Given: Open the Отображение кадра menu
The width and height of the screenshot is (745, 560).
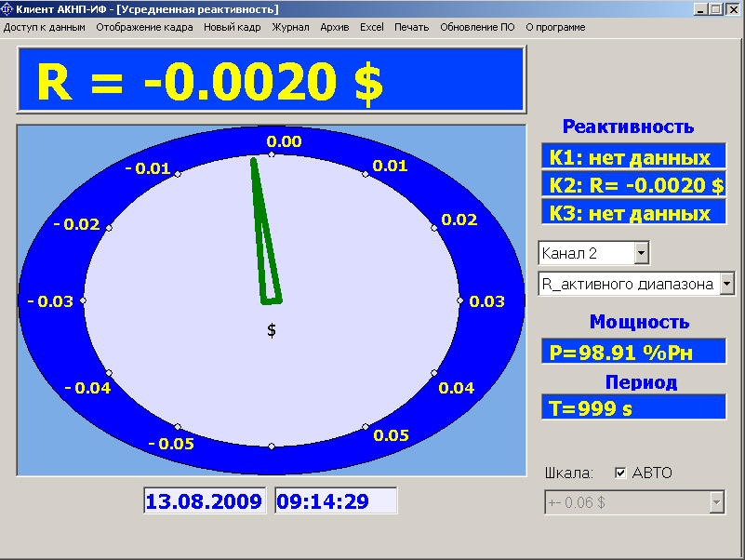Looking at the screenshot, I should tap(144, 27).
